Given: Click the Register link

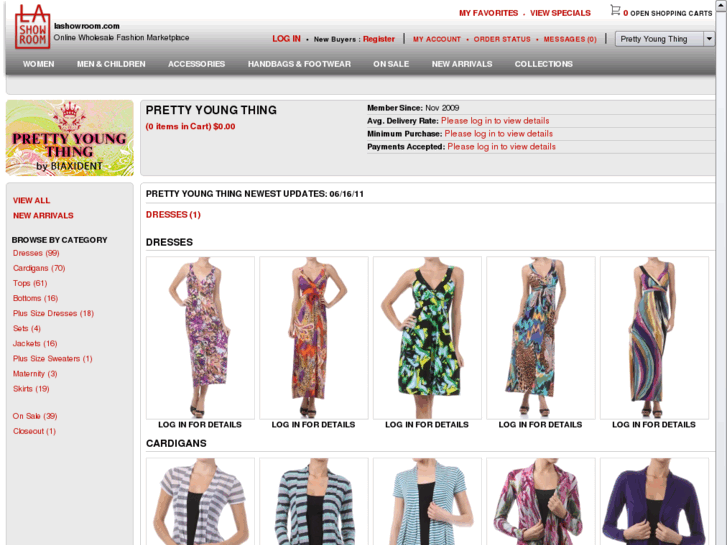Looking at the screenshot, I should tap(378, 39).
